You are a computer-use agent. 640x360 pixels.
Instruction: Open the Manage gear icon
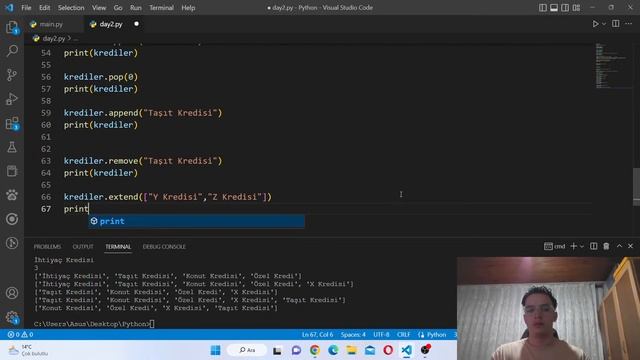(x=12, y=317)
